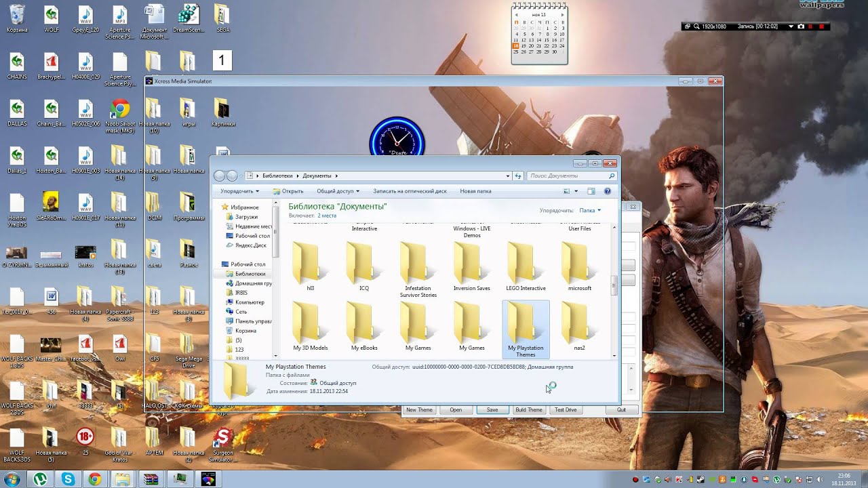Click Open button in Xcross Media Simulator
Screen dimensions: 868x488
(456, 410)
